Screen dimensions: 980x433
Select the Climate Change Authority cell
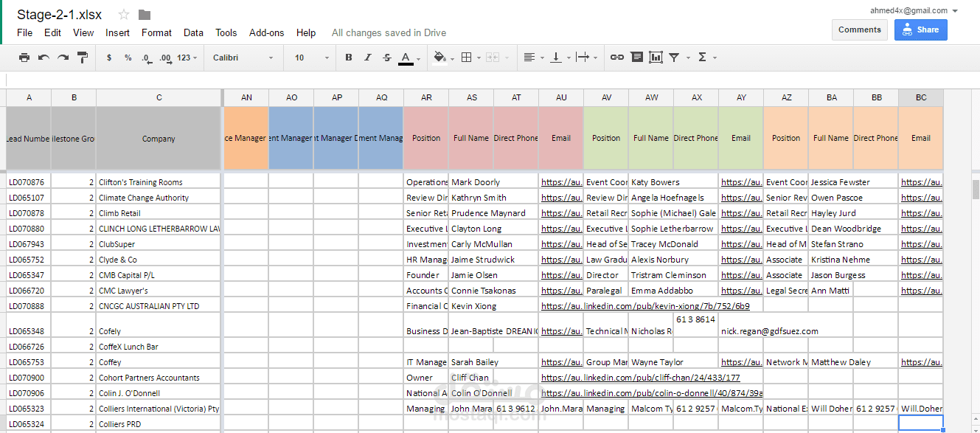159,198
